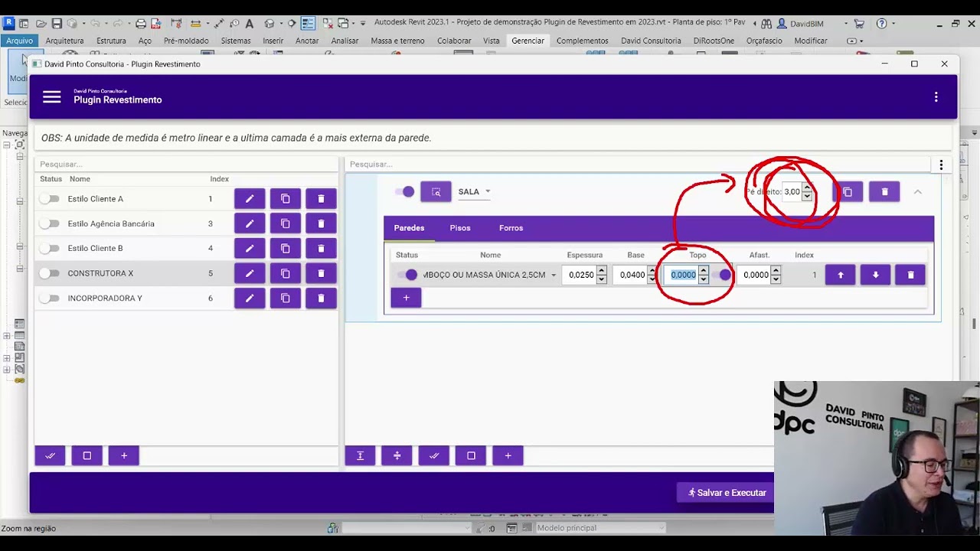Image resolution: width=980 pixels, height=551 pixels.
Task: Increase the Espessura value
Action: pos(601,271)
